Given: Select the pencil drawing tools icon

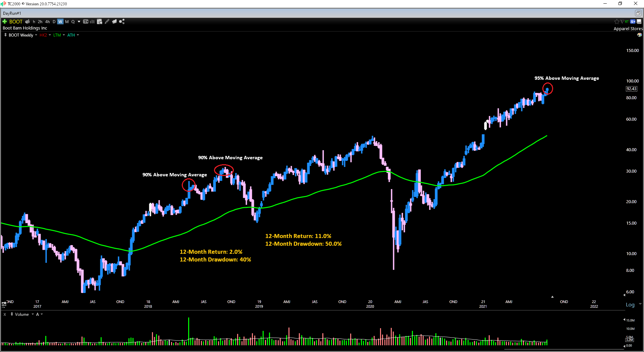Looking at the screenshot, I should tap(107, 21).
